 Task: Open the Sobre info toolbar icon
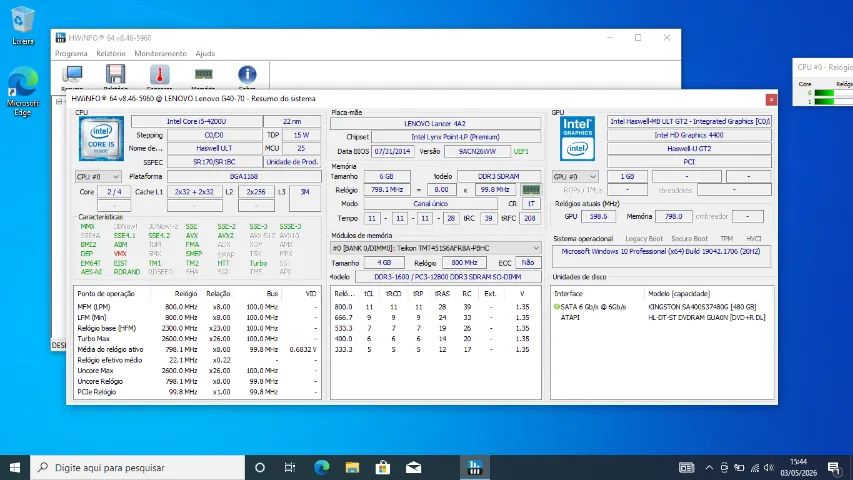pyautogui.click(x=247, y=76)
